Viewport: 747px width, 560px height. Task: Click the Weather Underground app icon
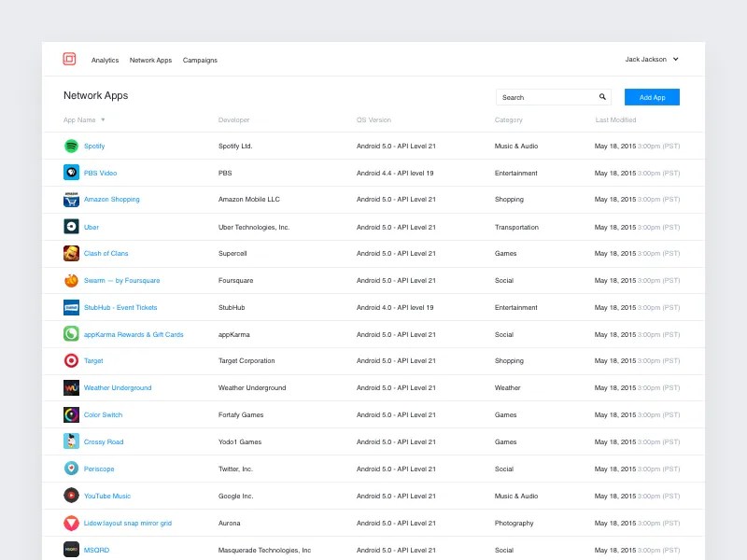point(72,388)
